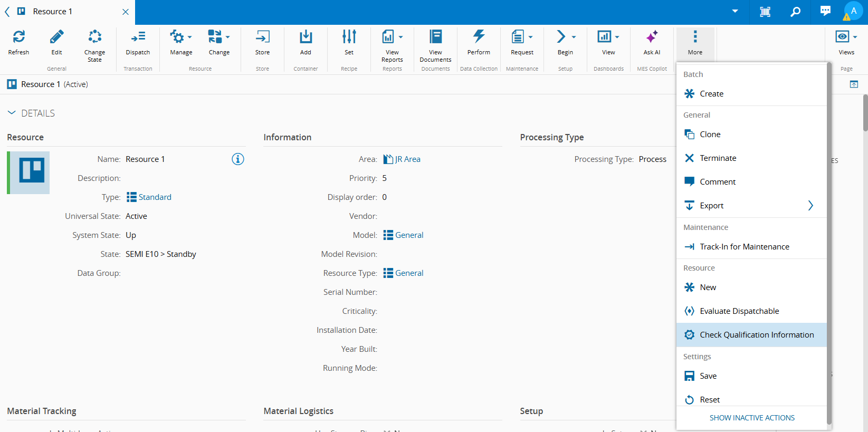This screenshot has width=868, height=432.
Task: Click the View Documents icon
Action: point(435,37)
